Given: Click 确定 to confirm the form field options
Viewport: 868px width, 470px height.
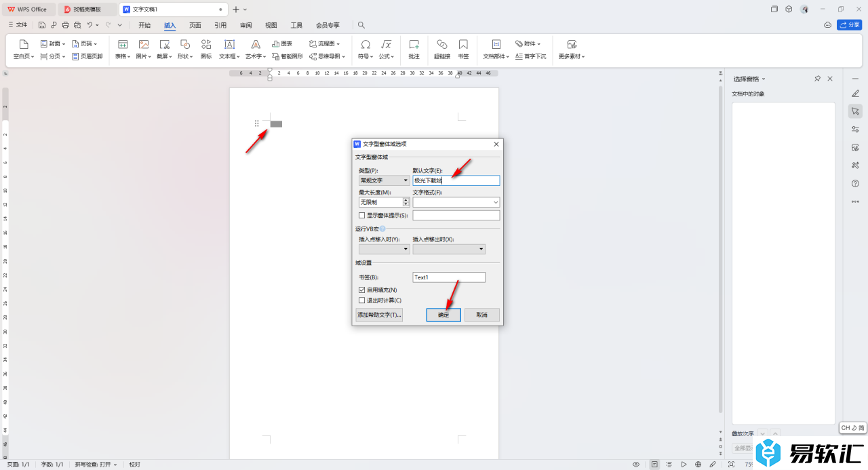Looking at the screenshot, I should (443, 315).
